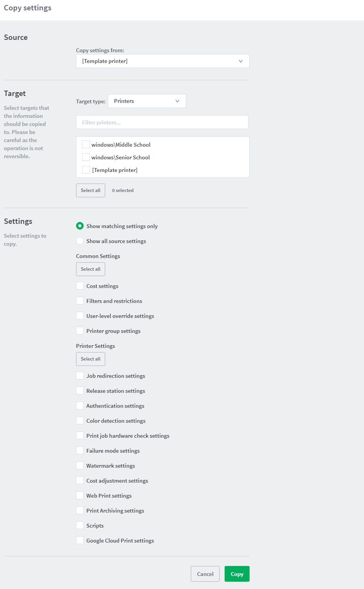The width and height of the screenshot is (364, 589).
Task: Tick User-level override settings
Action: click(80, 316)
